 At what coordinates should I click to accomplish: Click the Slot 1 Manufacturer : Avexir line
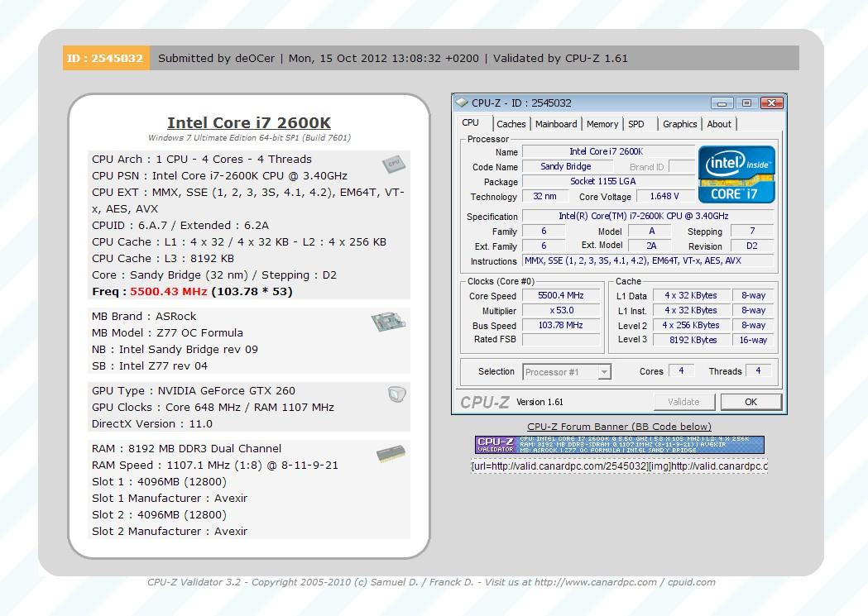pos(170,499)
